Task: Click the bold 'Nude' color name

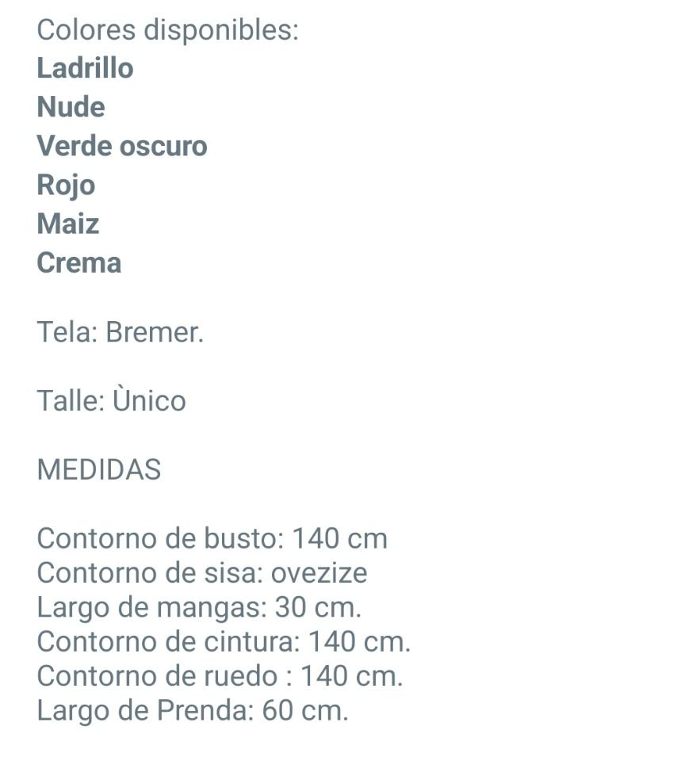Action: (x=71, y=107)
